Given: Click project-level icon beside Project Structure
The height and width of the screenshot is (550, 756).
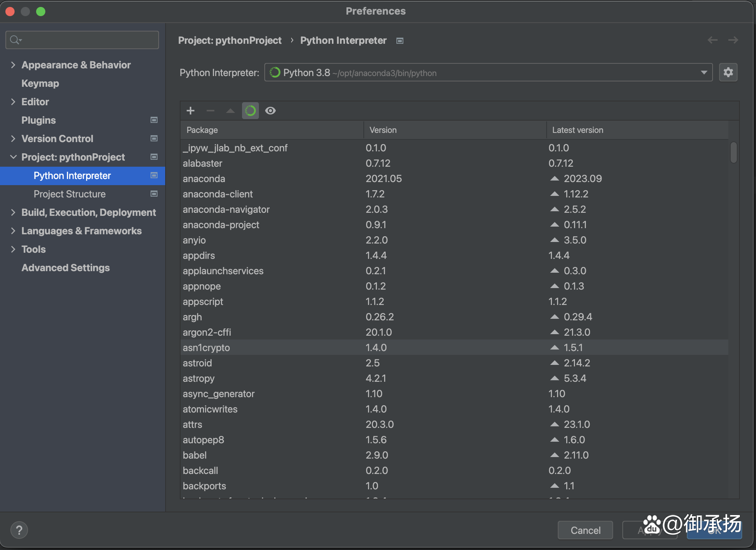Looking at the screenshot, I should [154, 194].
